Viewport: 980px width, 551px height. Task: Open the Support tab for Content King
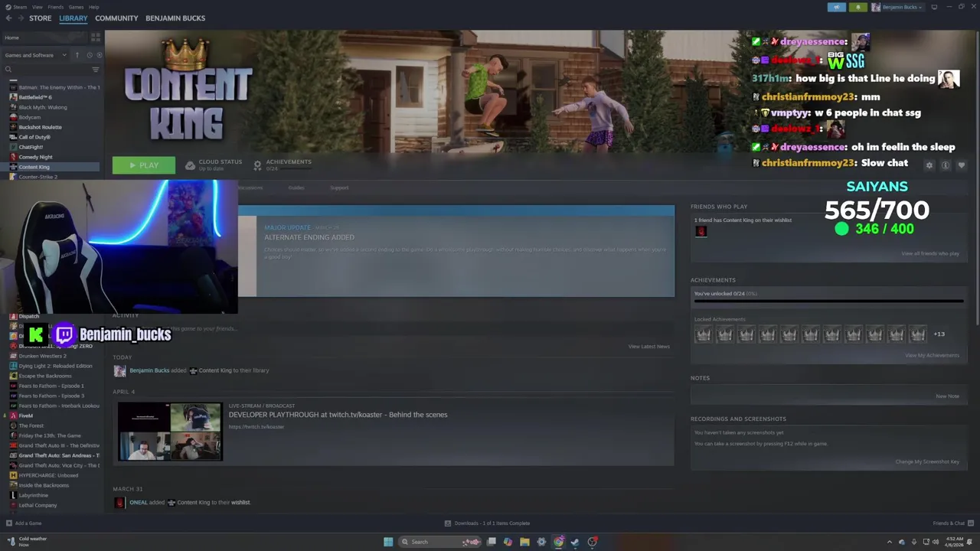[x=339, y=187]
